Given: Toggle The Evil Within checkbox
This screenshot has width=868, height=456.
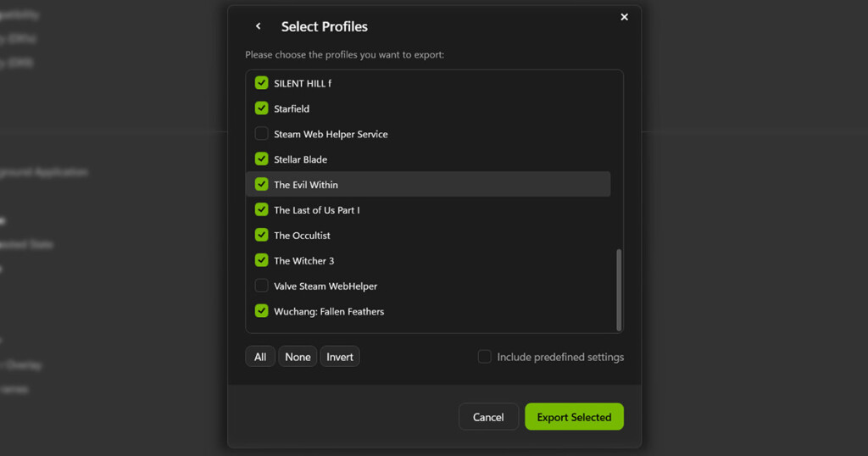Looking at the screenshot, I should [261, 184].
